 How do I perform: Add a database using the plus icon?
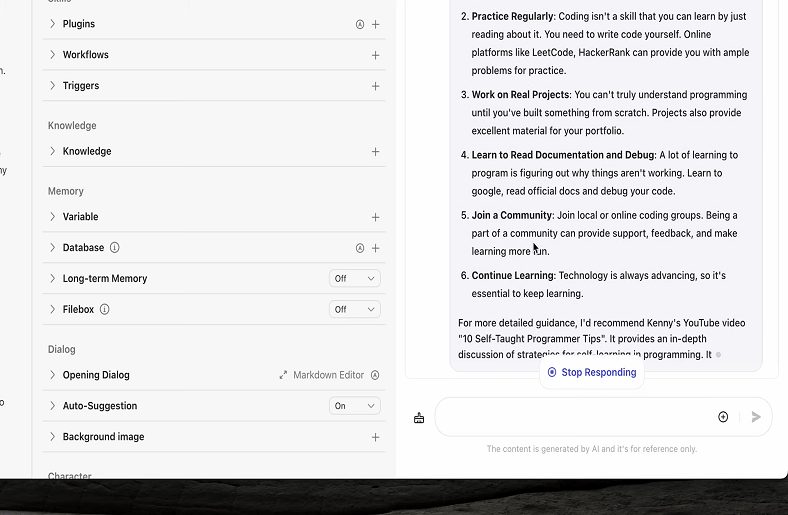click(375, 248)
